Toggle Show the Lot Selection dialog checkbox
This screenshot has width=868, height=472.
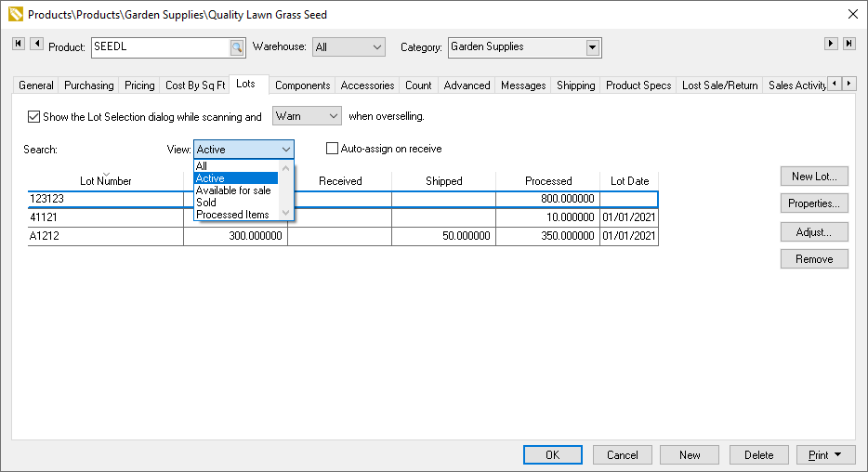(x=33, y=117)
